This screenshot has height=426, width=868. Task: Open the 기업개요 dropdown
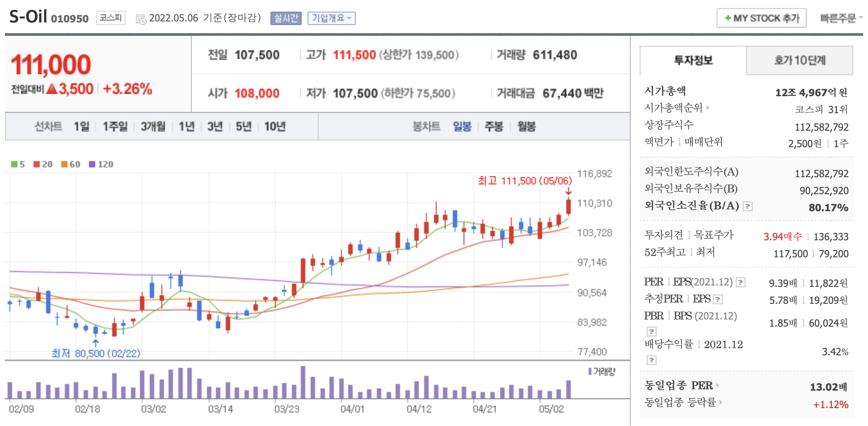tap(331, 18)
